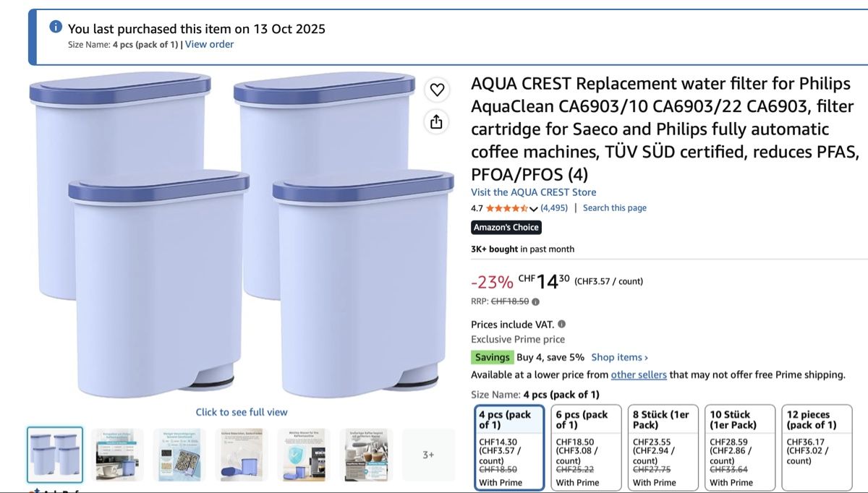
Task: Select the 6 pcs (pack of 1) option
Action: [585, 448]
